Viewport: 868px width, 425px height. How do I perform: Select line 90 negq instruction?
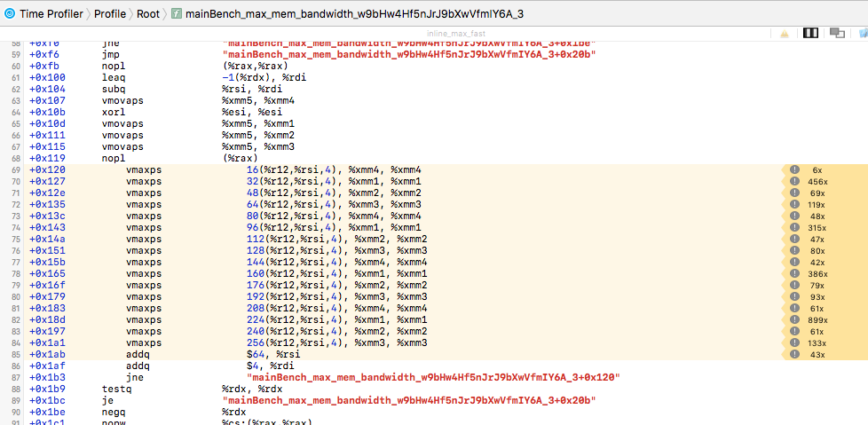coord(114,413)
